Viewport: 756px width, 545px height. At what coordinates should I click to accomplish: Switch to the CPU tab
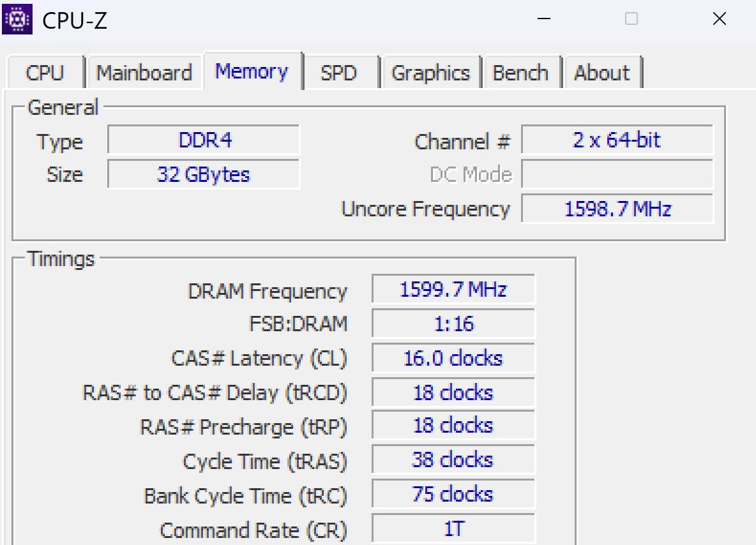click(45, 72)
